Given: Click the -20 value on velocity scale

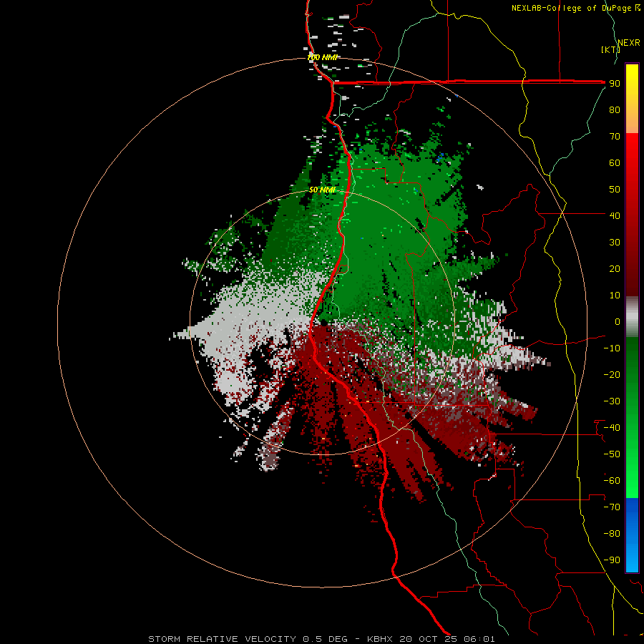Looking at the screenshot, I should tap(612, 374).
